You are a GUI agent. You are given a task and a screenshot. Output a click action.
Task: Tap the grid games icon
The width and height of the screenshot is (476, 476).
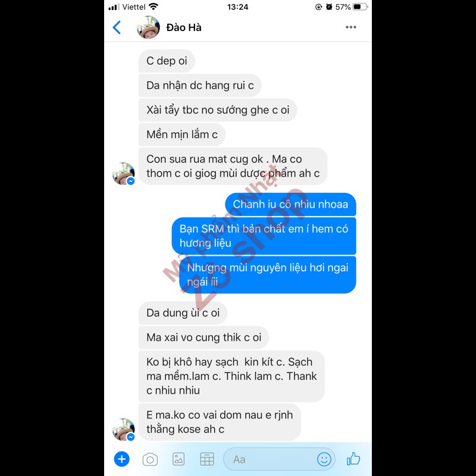point(207,459)
